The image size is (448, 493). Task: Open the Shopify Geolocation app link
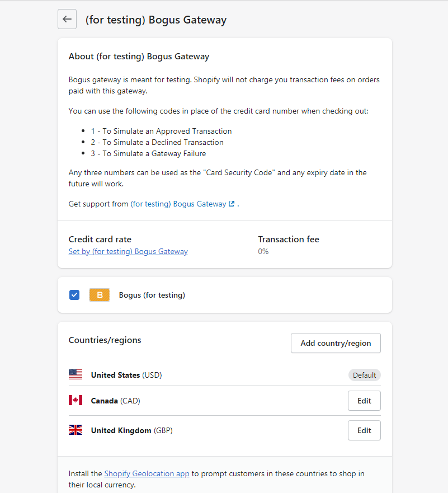tap(147, 473)
